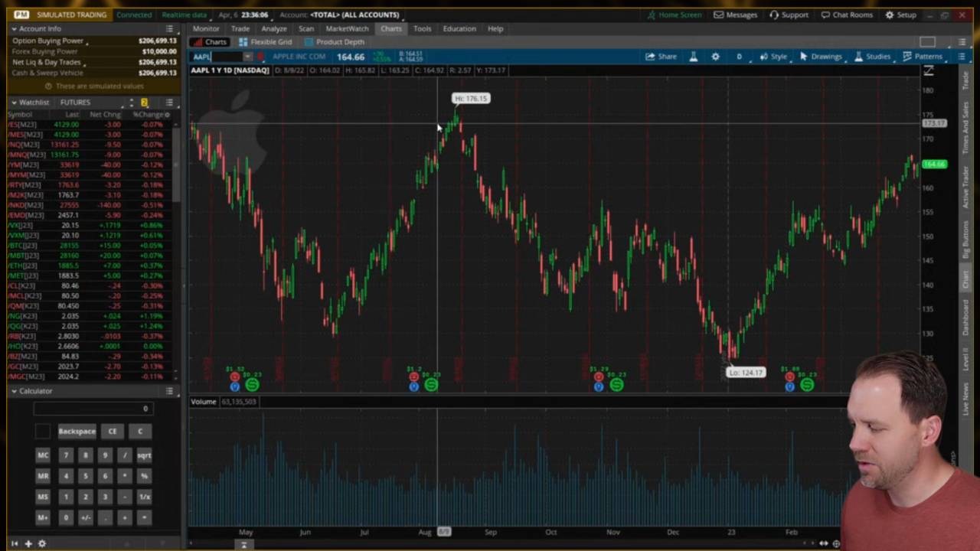Open the chart toolbar list menu
The image size is (980, 551).
pos(962,57)
